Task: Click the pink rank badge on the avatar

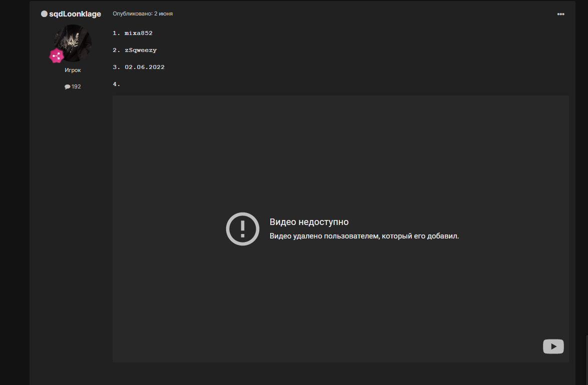Action: 57,56
